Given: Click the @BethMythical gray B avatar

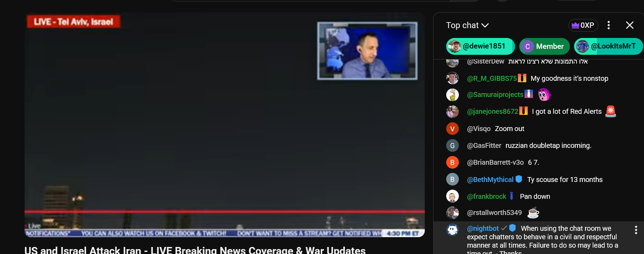Looking at the screenshot, I should pyautogui.click(x=453, y=179).
